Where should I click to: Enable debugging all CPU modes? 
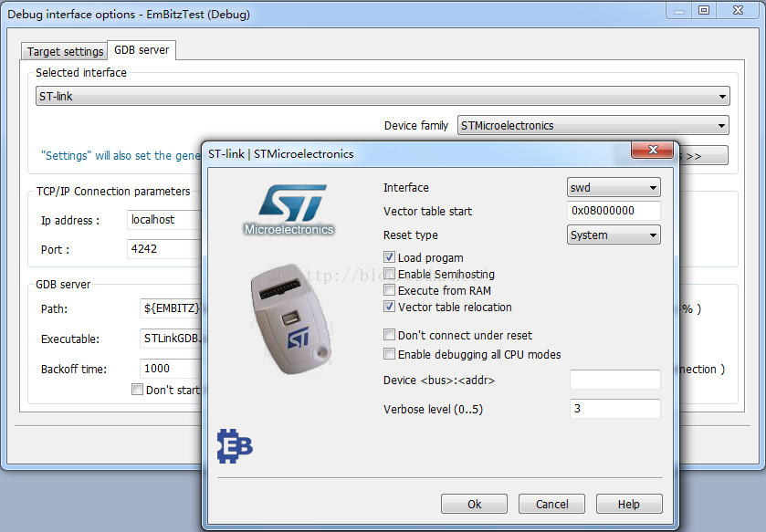pyautogui.click(x=389, y=354)
